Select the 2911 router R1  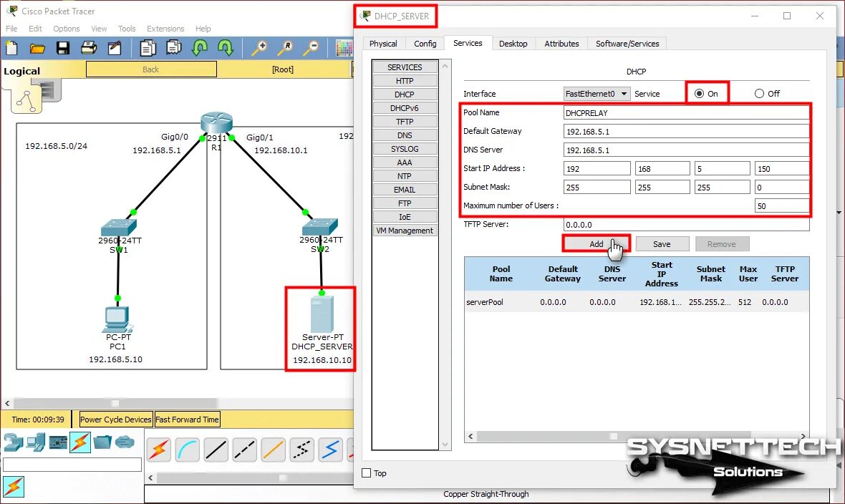point(217,122)
